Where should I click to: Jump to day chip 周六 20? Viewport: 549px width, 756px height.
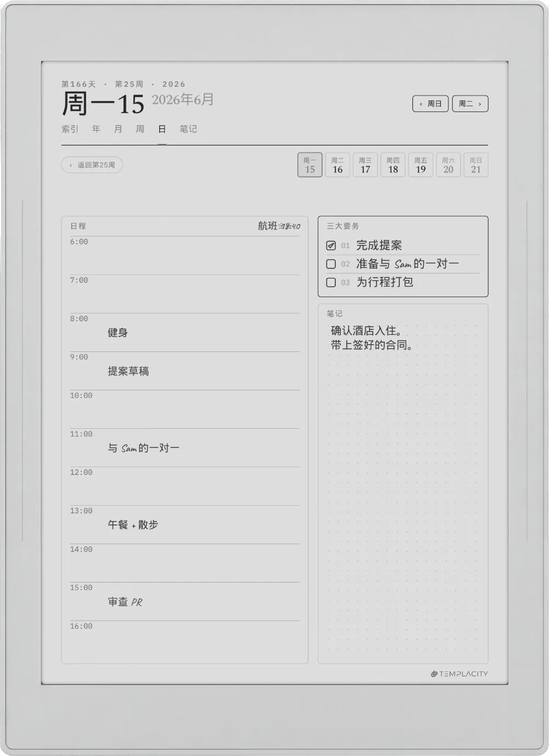tap(449, 165)
